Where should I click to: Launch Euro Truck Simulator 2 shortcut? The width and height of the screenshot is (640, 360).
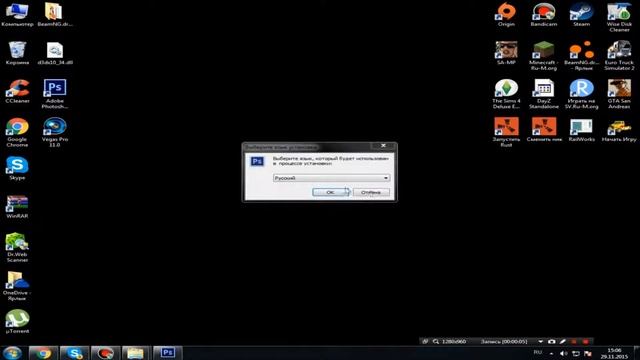point(619,56)
